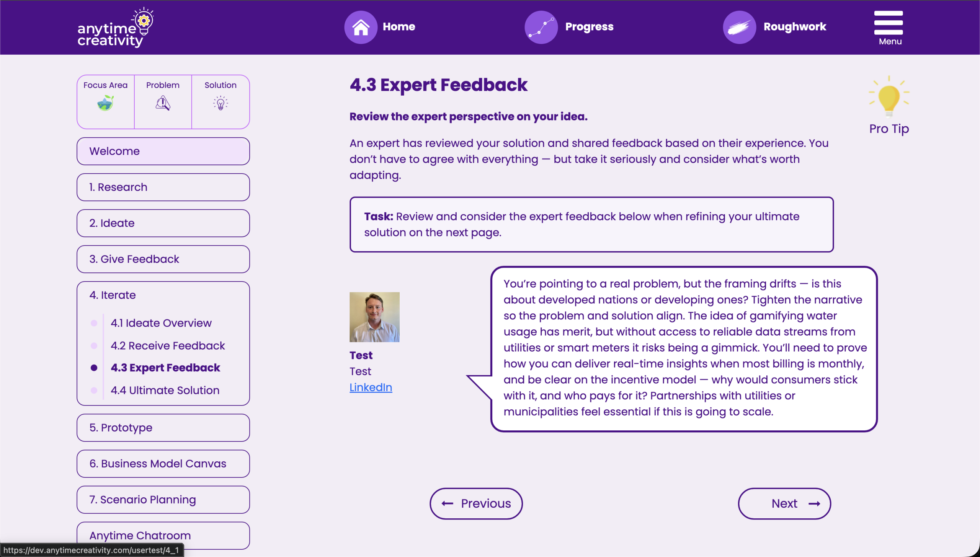Screen dimensions: 980x557
Task: Click the Next button
Action: [784, 503]
